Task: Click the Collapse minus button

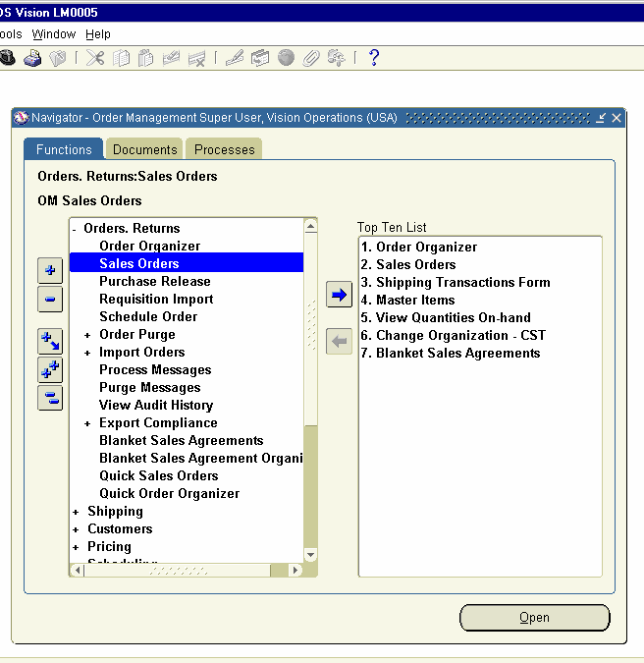Action: click(x=50, y=300)
